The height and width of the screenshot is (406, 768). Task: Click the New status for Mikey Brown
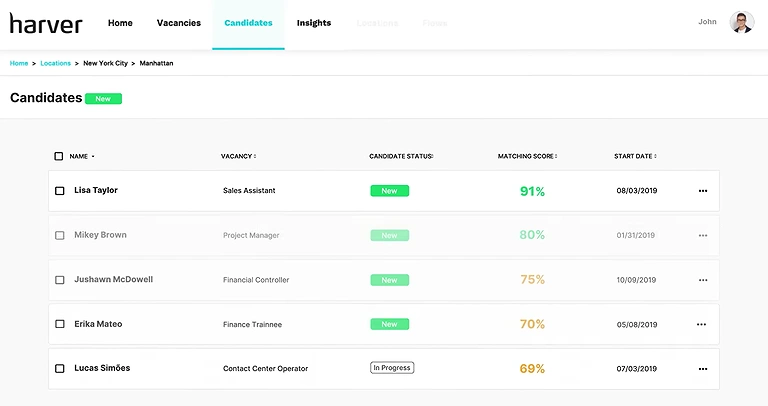pos(390,236)
